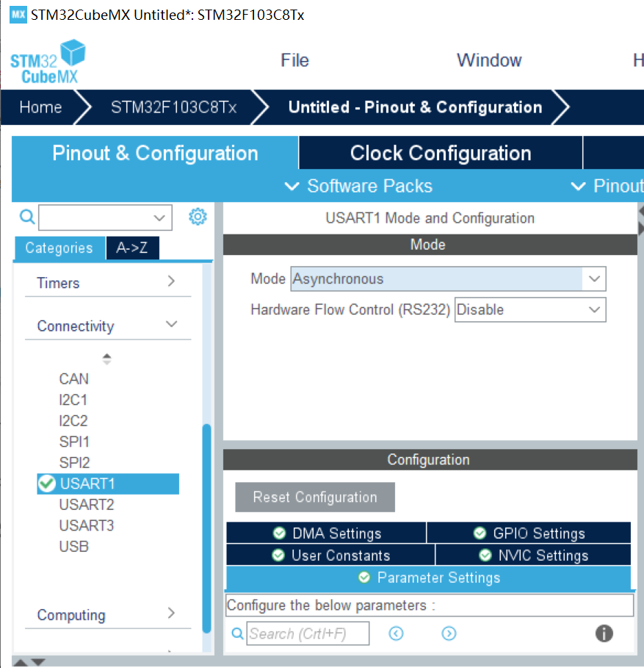Image resolution: width=644 pixels, height=668 pixels.
Task: Expand the Pinout dropdown menu
Action: 607,186
